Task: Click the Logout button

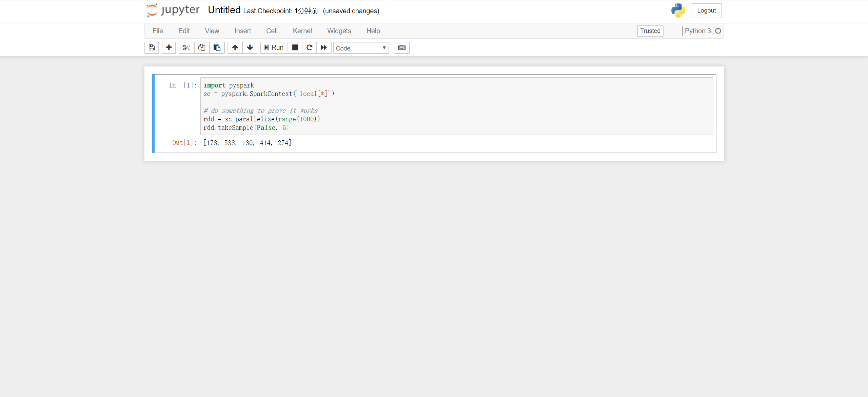Action: [706, 11]
